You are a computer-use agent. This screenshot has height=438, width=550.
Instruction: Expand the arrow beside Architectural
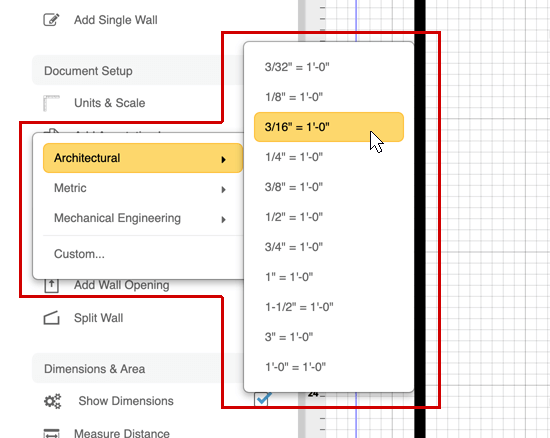(x=223, y=160)
